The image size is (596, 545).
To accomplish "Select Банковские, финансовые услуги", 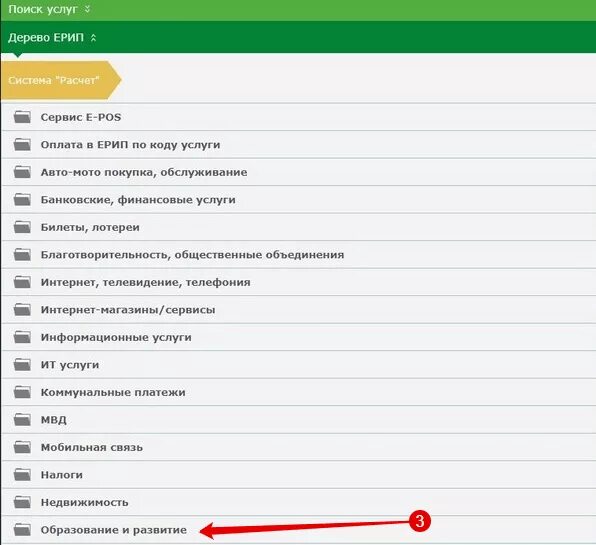I will click(x=138, y=200).
